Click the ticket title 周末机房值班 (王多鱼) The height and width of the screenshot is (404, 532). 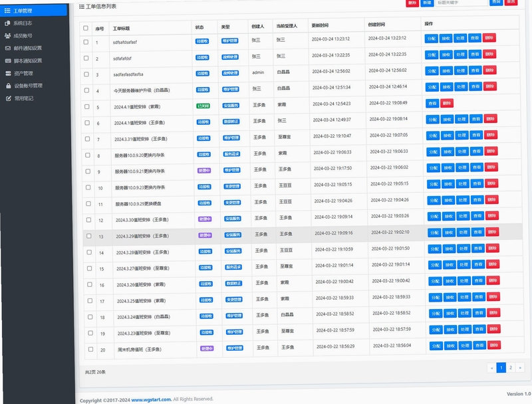pyautogui.click(x=140, y=350)
